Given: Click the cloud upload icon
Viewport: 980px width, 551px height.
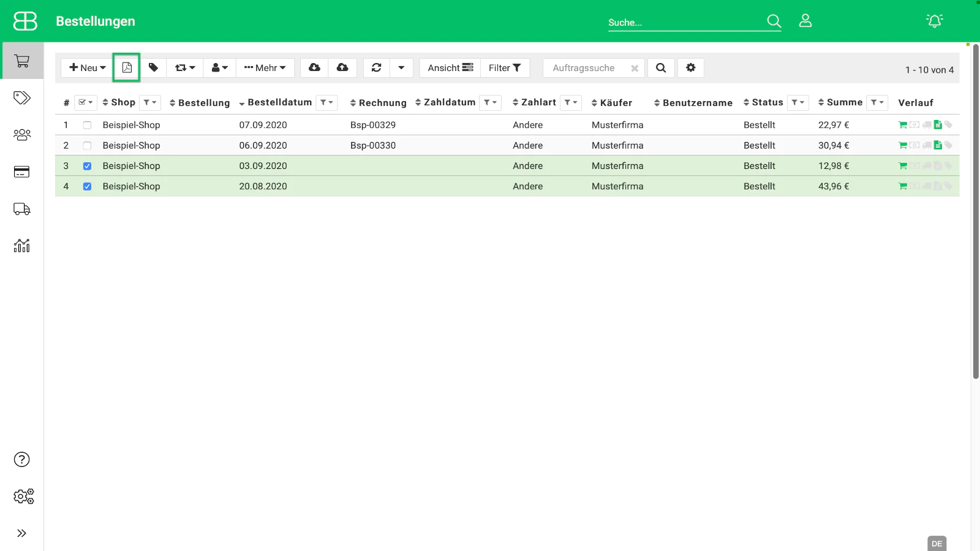Looking at the screenshot, I should [342, 68].
